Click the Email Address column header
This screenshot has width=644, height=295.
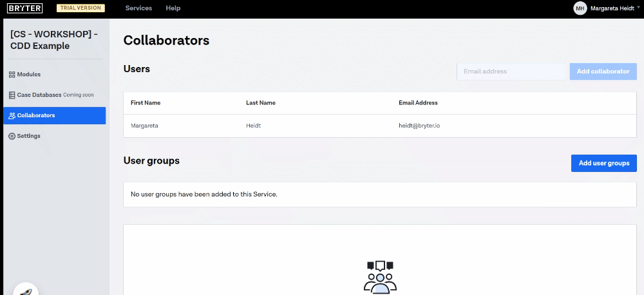(418, 102)
